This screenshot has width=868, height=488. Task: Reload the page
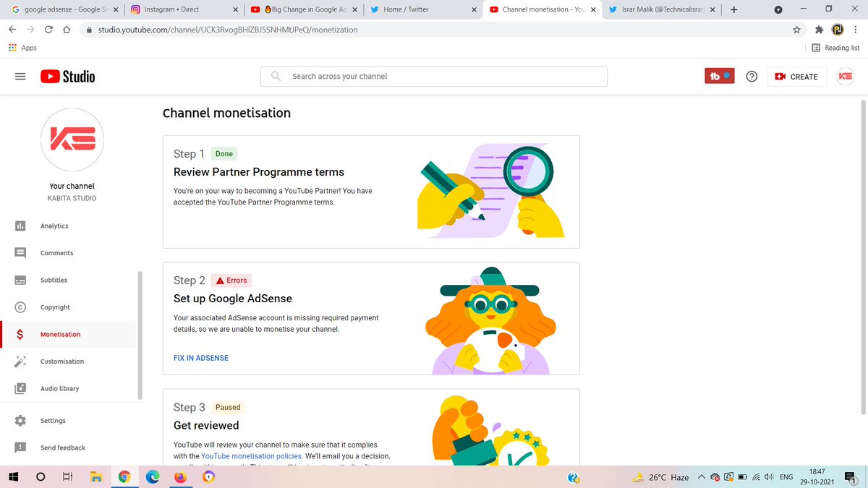point(48,30)
